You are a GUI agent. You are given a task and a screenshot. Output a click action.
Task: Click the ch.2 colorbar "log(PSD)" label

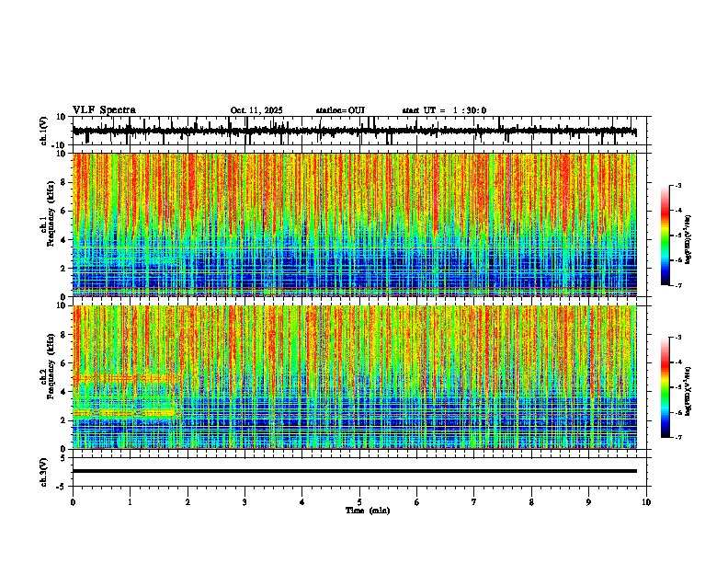[x=688, y=391]
